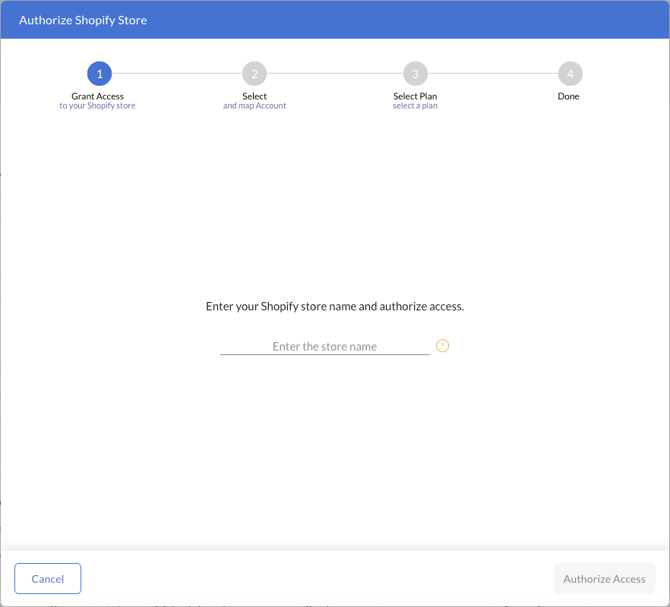670x607 pixels.
Task: Click the orange info icon beside store name field
Action: pyautogui.click(x=442, y=346)
